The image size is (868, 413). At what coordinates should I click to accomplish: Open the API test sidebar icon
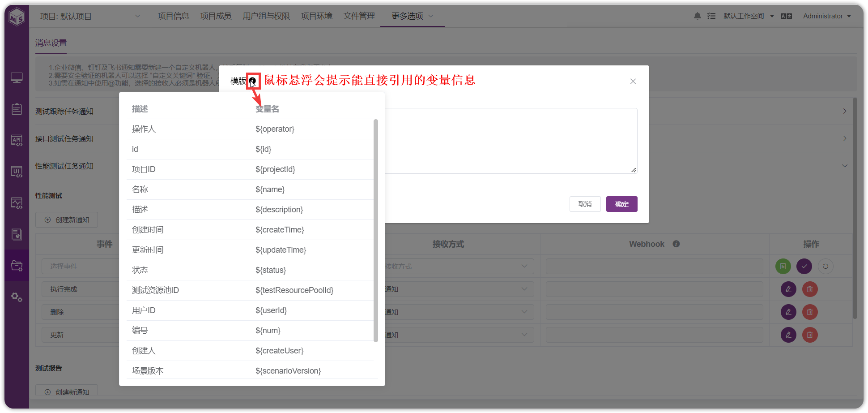[x=17, y=141]
